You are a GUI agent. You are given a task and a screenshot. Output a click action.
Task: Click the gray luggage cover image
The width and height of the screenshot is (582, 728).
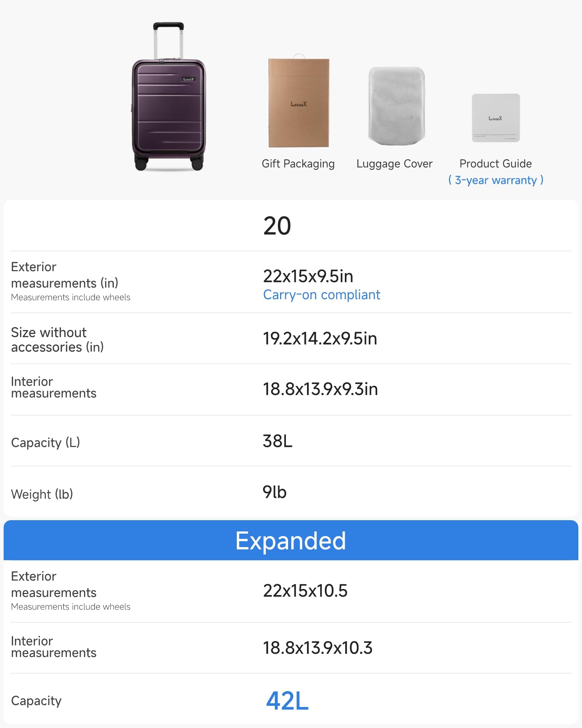coord(396,106)
